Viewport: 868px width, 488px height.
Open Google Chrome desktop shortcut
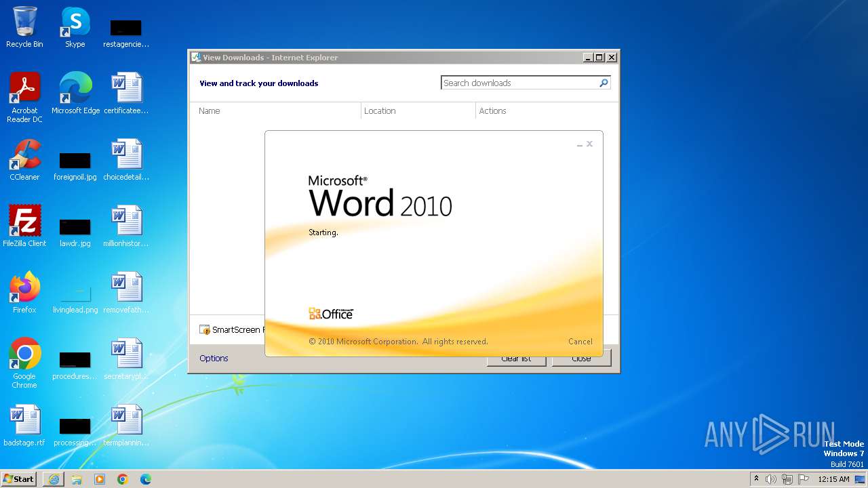pyautogui.click(x=24, y=363)
